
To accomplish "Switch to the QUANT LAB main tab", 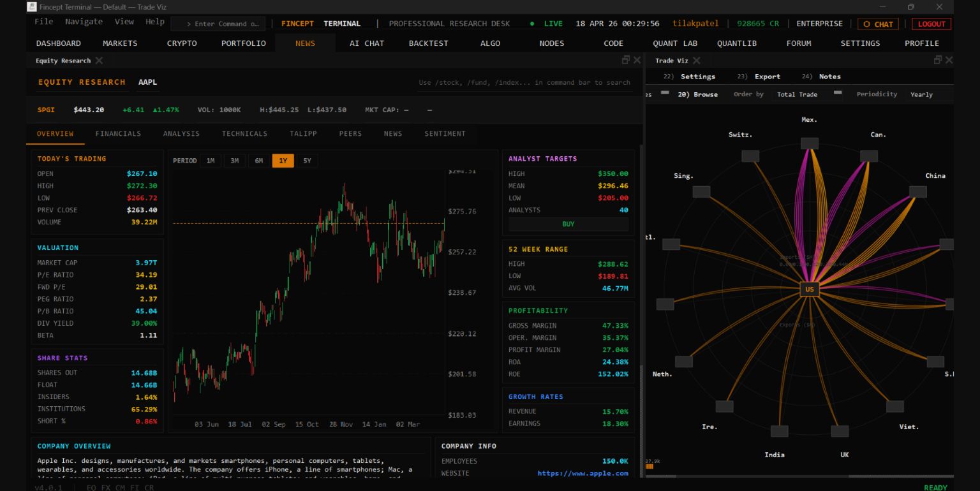I will tap(675, 43).
